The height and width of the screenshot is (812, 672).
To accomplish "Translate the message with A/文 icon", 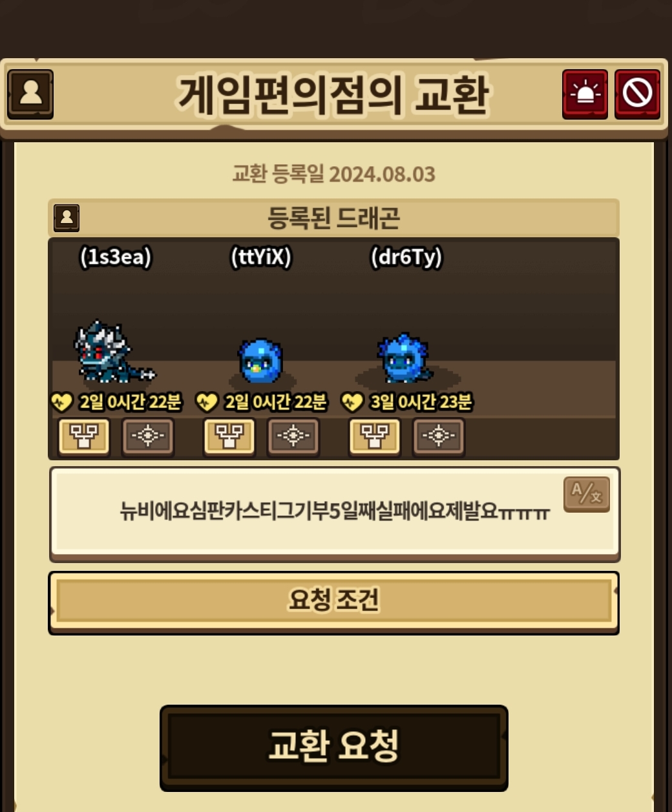I will tap(587, 495).
